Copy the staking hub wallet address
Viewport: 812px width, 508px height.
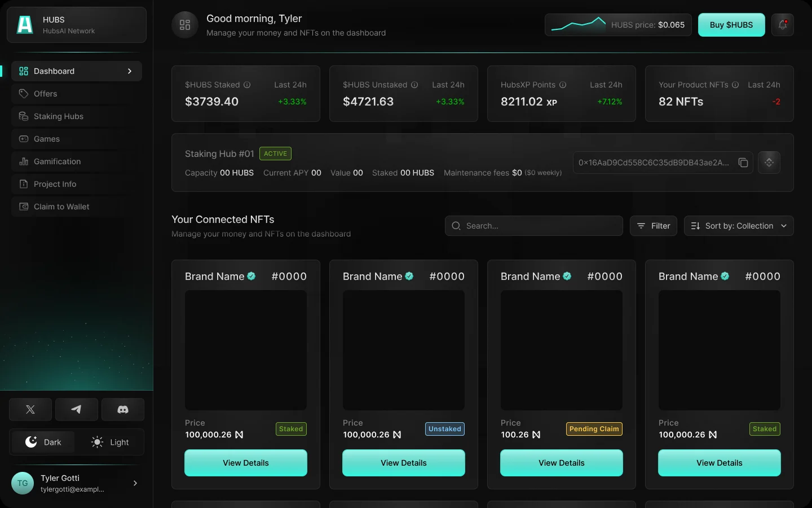point(743,163)
